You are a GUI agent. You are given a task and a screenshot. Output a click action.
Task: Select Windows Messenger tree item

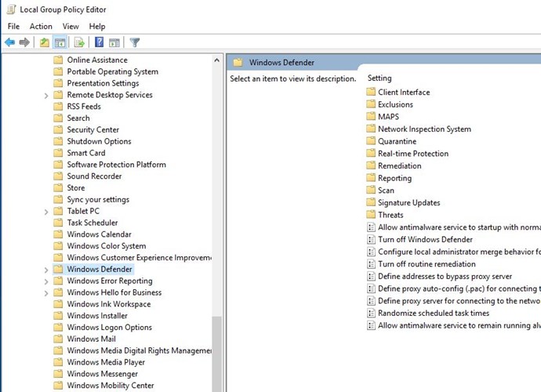coord(102,374)
